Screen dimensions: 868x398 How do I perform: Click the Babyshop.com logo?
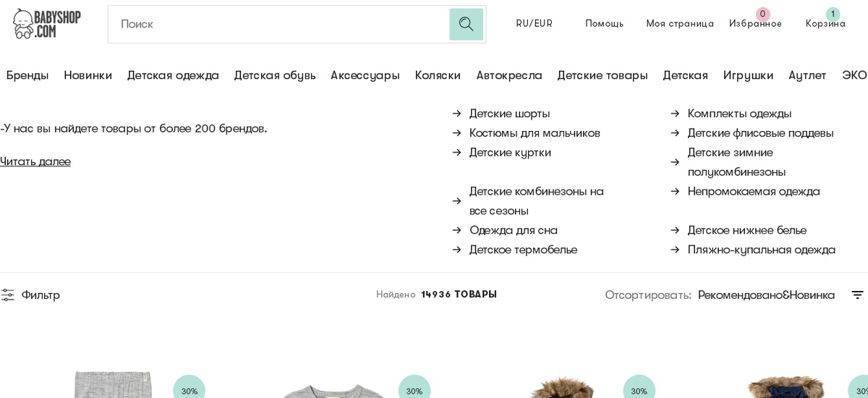point(47,24)
